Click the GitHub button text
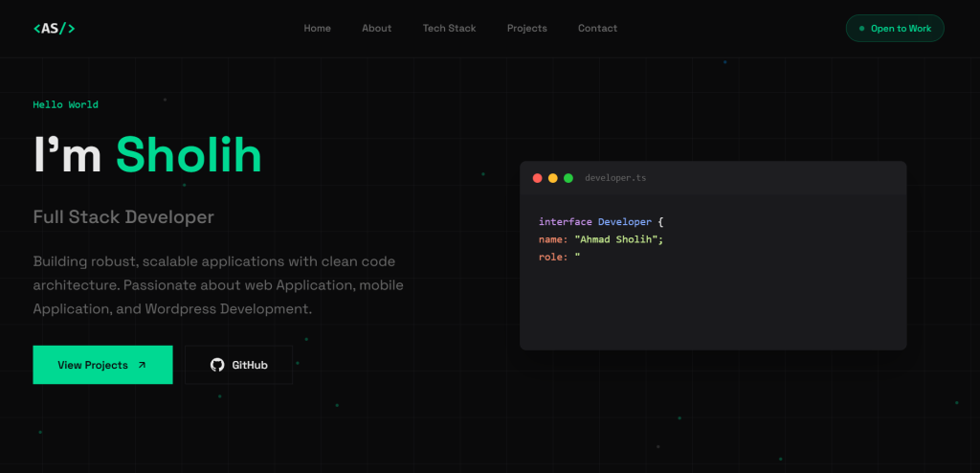Viewport: 980px width, 473px height. click(x=250, y=365)
